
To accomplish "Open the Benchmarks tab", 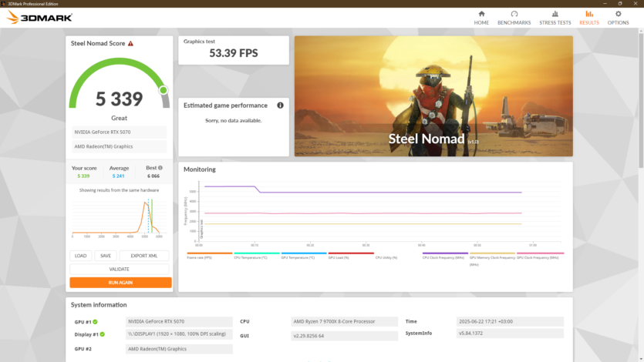I will click(514, 18).
